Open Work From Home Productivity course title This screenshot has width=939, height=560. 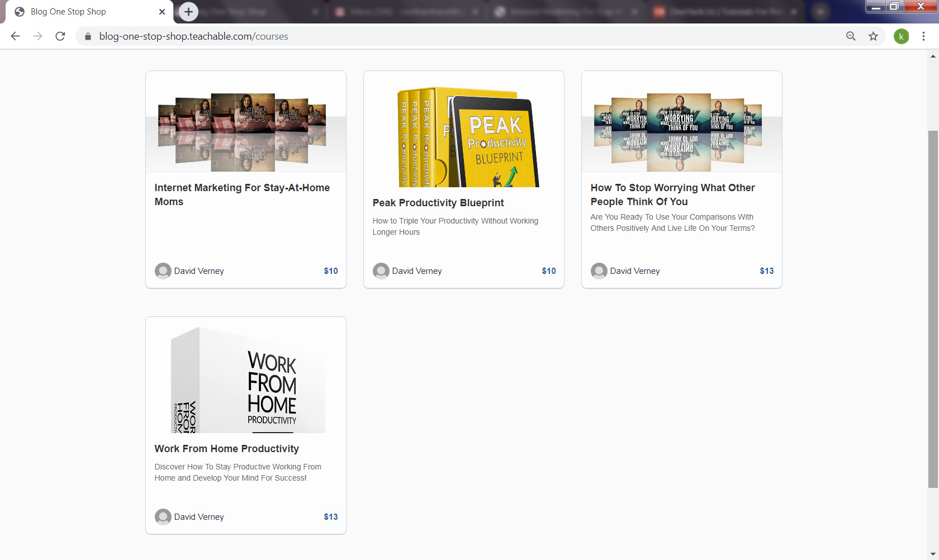226,449
